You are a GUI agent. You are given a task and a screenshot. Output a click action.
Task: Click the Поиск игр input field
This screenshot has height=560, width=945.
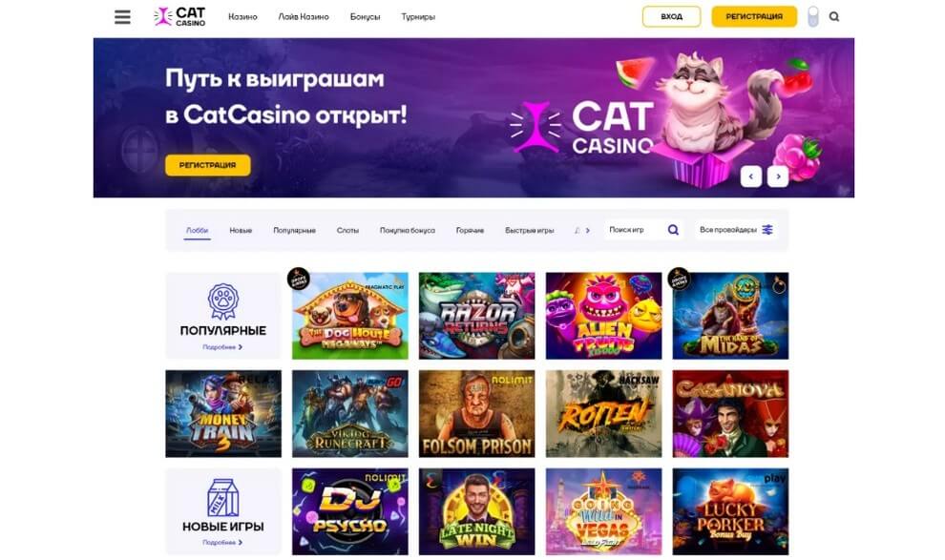[x=636, y=229]
